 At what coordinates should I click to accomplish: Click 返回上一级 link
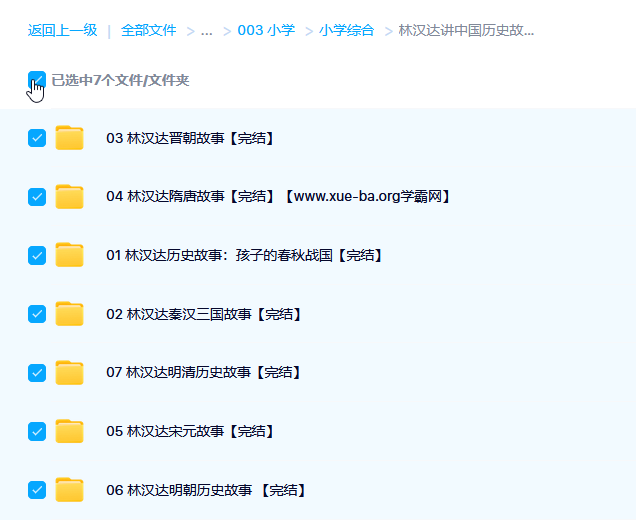click(x=62, y=30)
